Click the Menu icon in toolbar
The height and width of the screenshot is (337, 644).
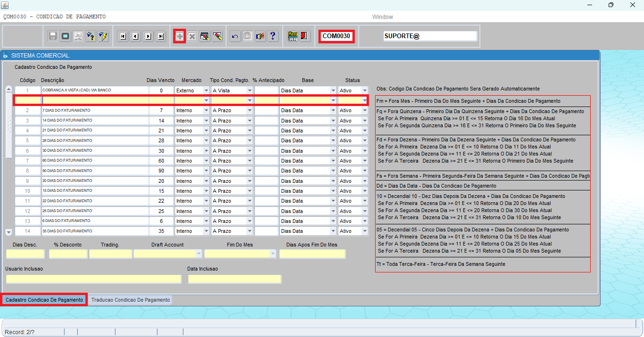point(293,36)
